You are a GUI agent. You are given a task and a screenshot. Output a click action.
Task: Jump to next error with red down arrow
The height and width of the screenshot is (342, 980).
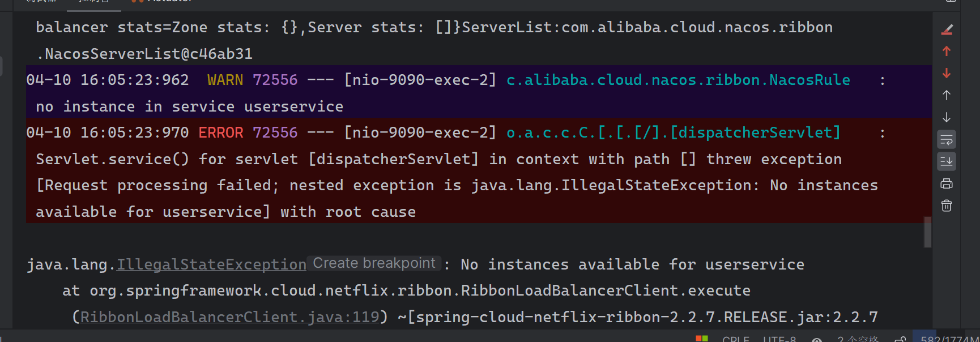tap(947, 74)
